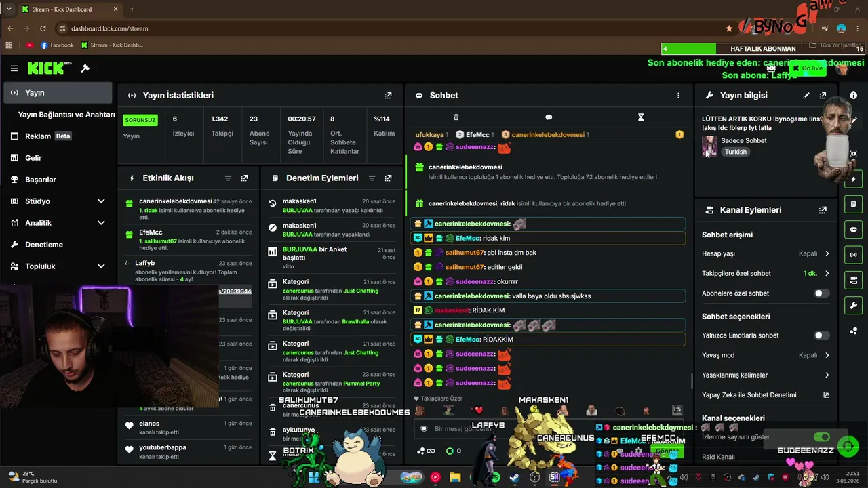868x488 pixels.
Task: Expand the Stüdyo sidebar section
Action: point(101,201)
